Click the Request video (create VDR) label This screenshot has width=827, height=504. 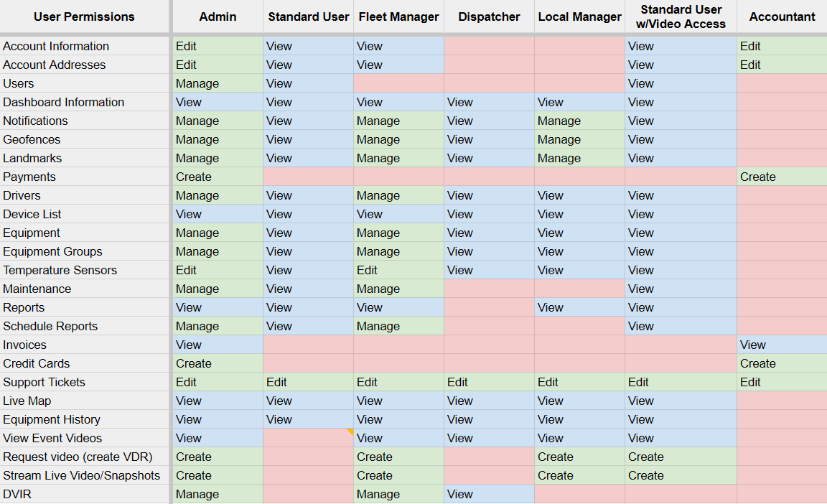click(85, 457)
